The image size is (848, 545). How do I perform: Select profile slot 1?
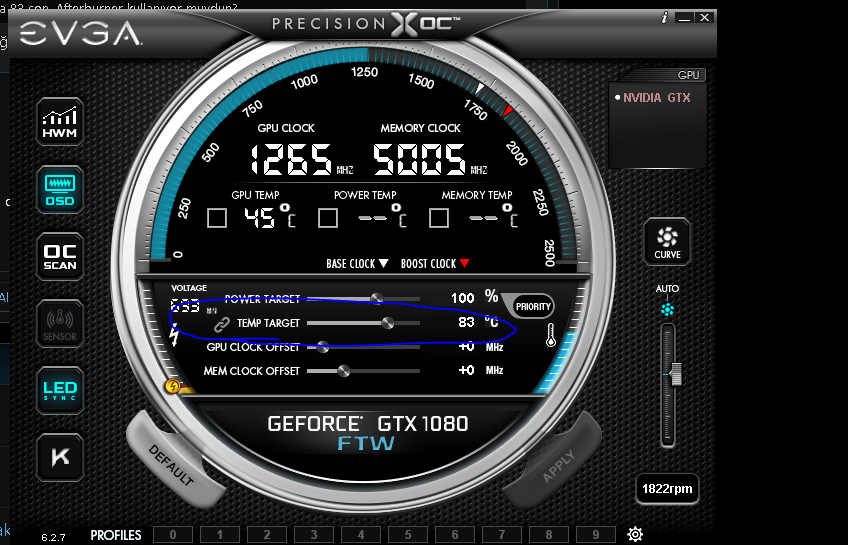[x=220, y=535]
